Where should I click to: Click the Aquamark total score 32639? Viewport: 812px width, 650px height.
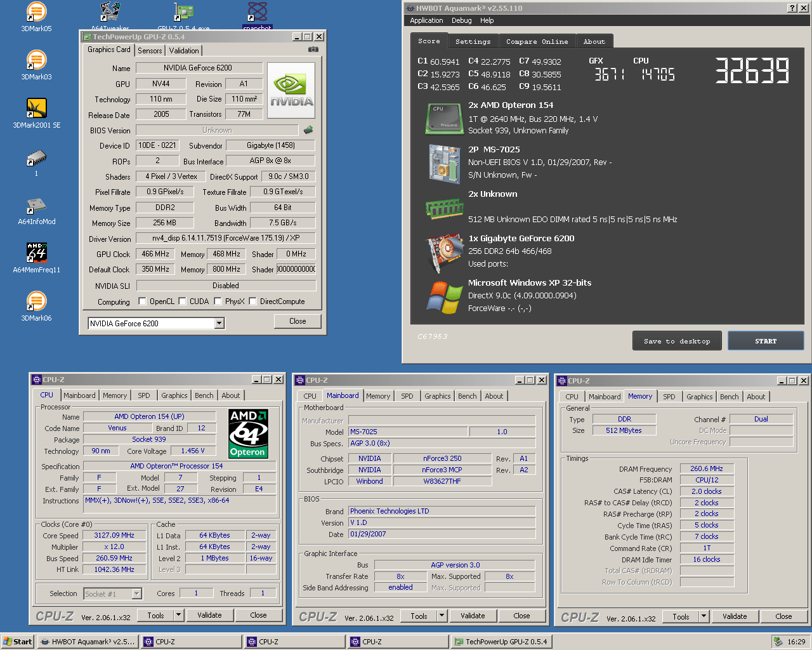click(752, 70)
